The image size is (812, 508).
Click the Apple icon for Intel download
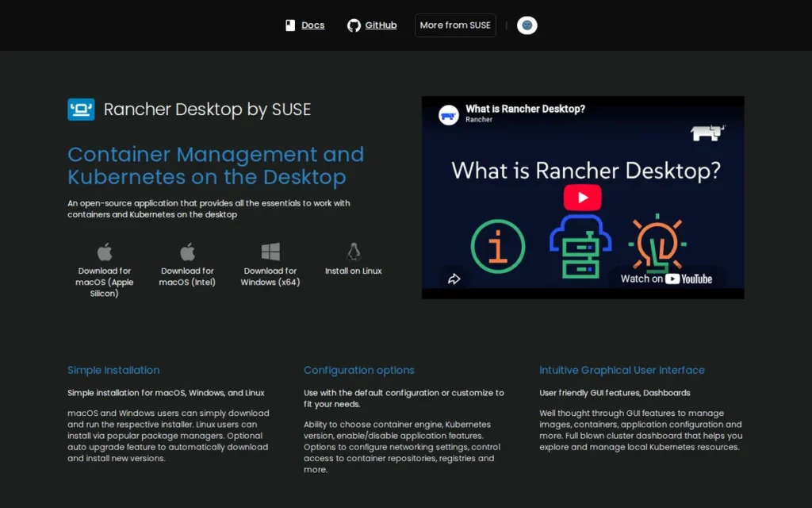click(187, 252)
